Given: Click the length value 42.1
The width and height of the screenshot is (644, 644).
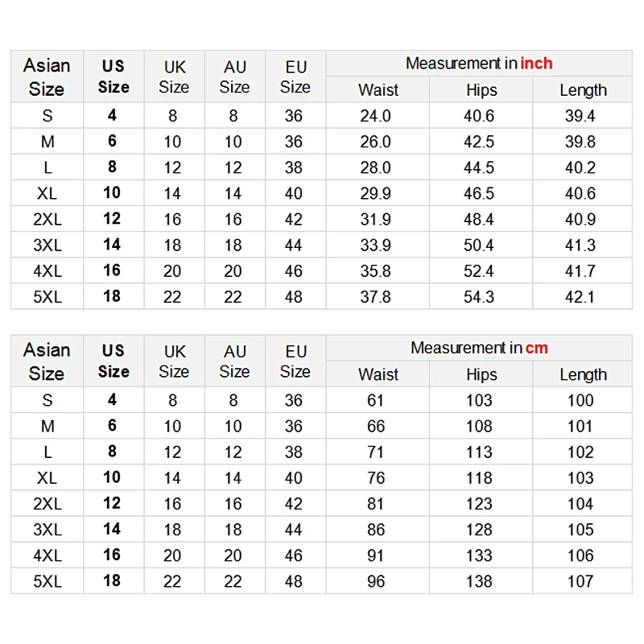Looking at the screenshot, I should coord(580,297).
